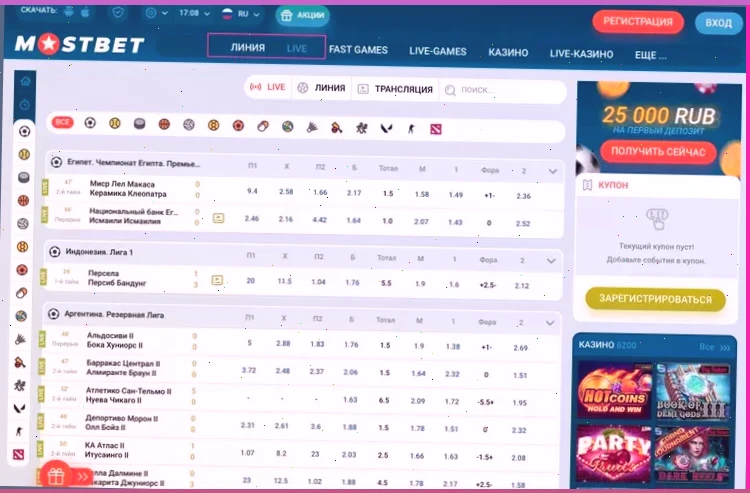The image size is (750, 493).
Task: Select the football icon in the left sidebar
Action: point(24,131)
